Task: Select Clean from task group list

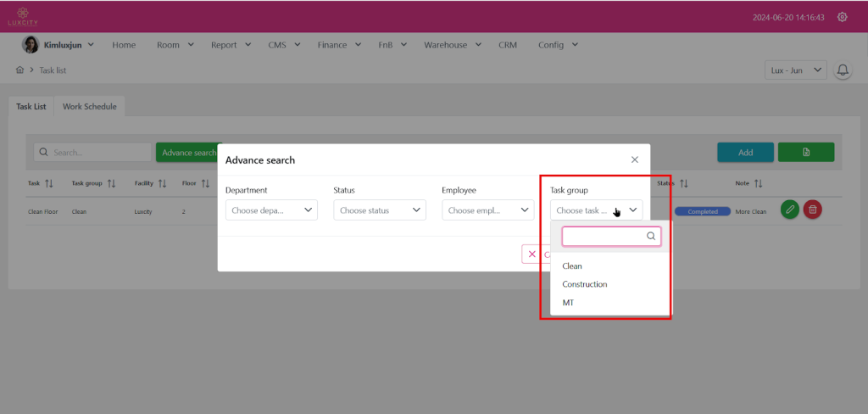Action: pos(572,266)
